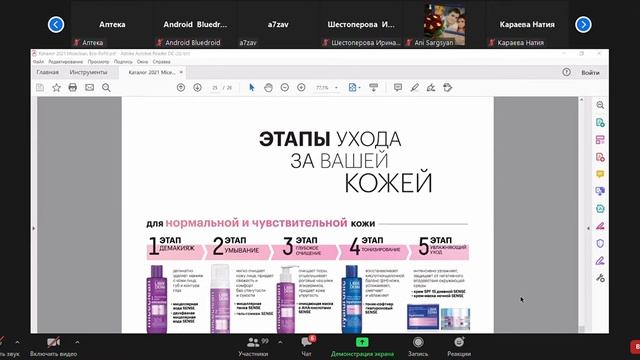This screenshot has height=360, width=640.
Task: Click the Save file icon in Acrobat toolbar
Action: 40,87
